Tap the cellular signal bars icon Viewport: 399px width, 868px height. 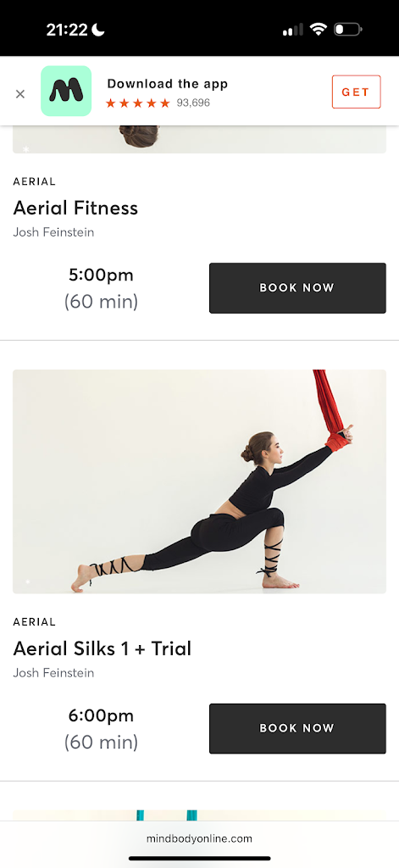293,30
